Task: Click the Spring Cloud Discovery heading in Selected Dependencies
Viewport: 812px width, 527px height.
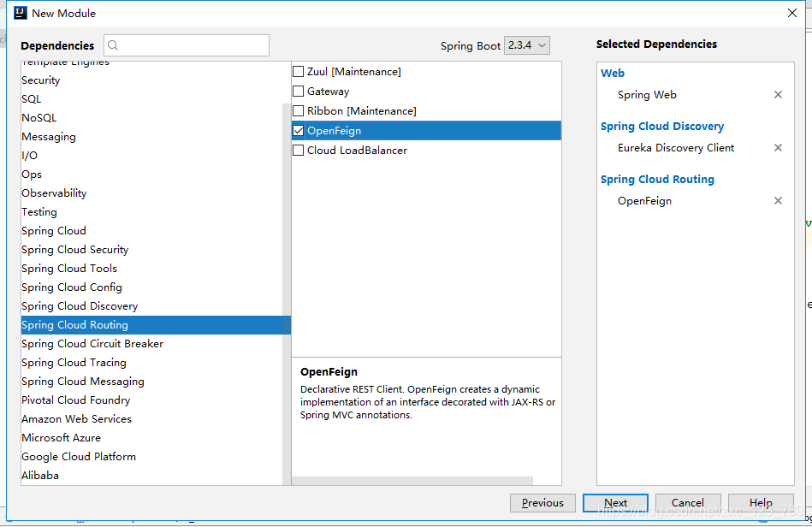Action: pos(661,127)
